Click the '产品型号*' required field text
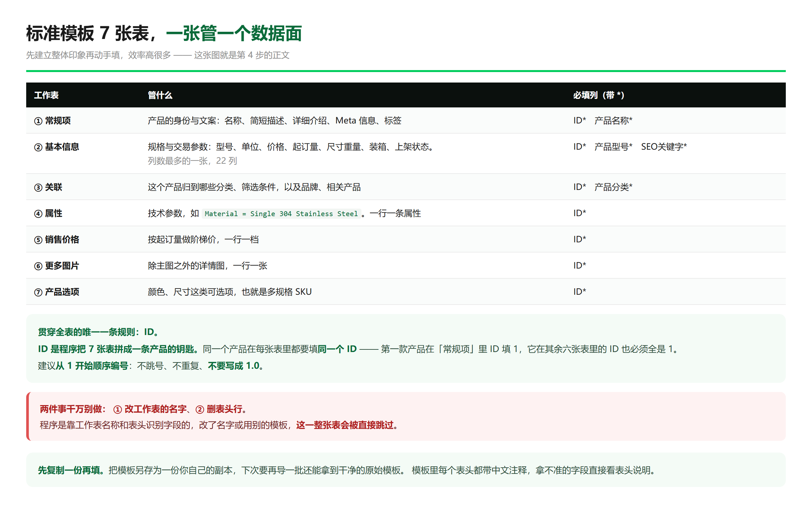This screenshot has height=522, width=812. [613, 146]
